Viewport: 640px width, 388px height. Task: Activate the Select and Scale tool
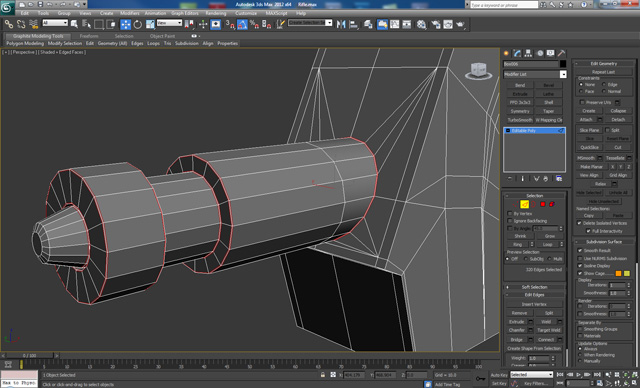pos(150,24)
